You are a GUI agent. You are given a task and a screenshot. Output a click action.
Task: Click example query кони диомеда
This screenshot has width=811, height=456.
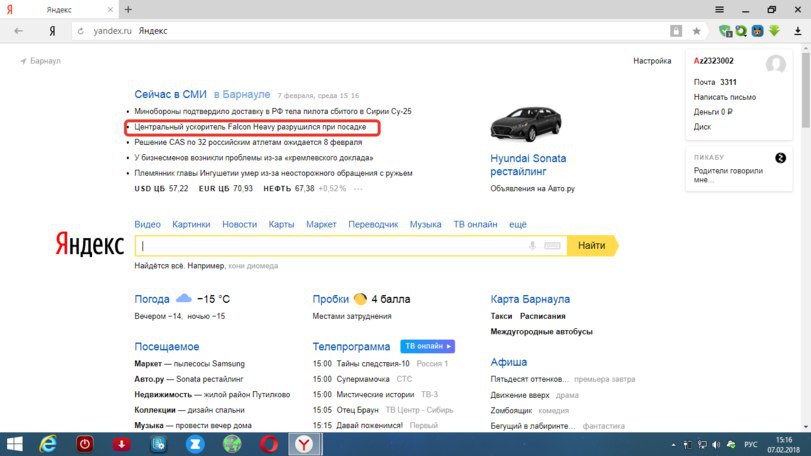tap(253, 266)
